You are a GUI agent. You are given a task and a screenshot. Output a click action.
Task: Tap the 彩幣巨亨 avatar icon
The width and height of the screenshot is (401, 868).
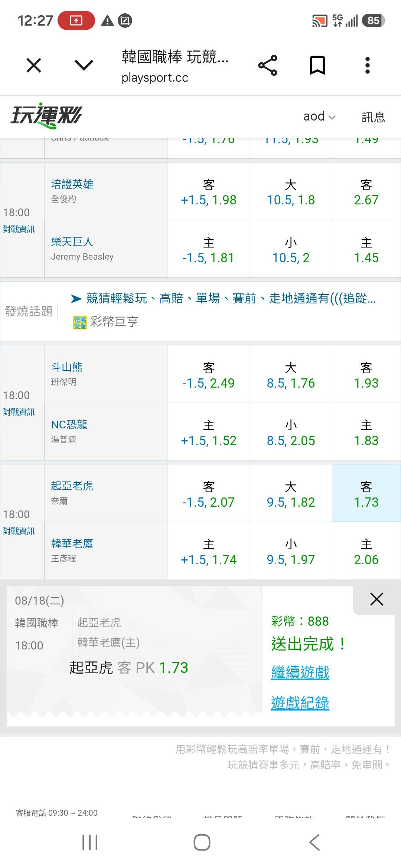coord(80,323)
